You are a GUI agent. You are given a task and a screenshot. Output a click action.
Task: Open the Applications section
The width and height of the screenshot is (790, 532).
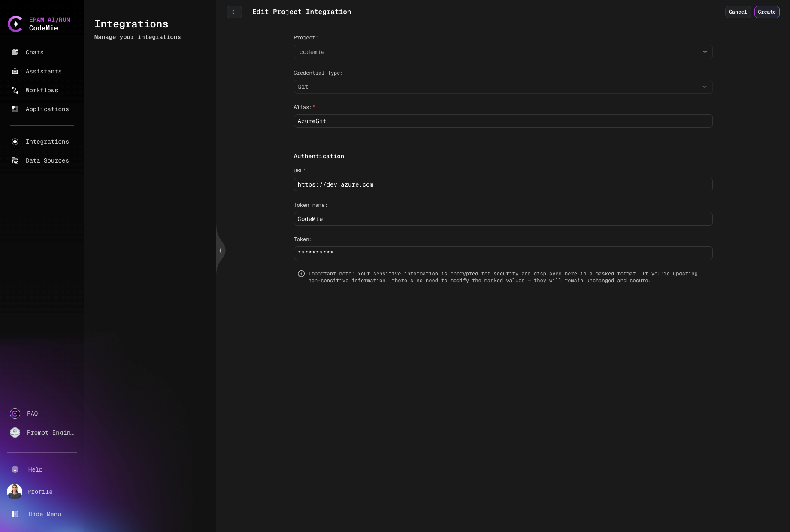click(47, 109)
